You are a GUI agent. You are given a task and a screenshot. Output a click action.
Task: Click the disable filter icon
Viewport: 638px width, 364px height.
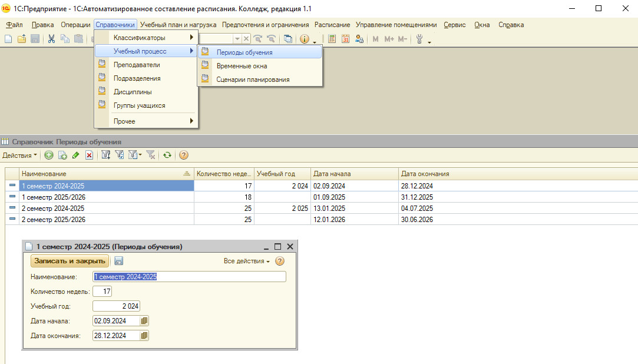coord(151,155)
